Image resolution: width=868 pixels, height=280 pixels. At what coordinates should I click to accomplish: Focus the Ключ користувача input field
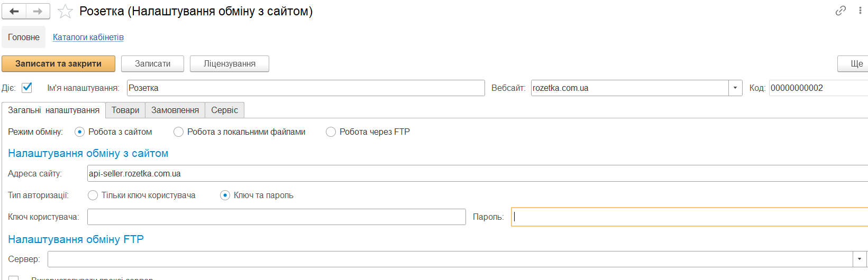(276, 217)
